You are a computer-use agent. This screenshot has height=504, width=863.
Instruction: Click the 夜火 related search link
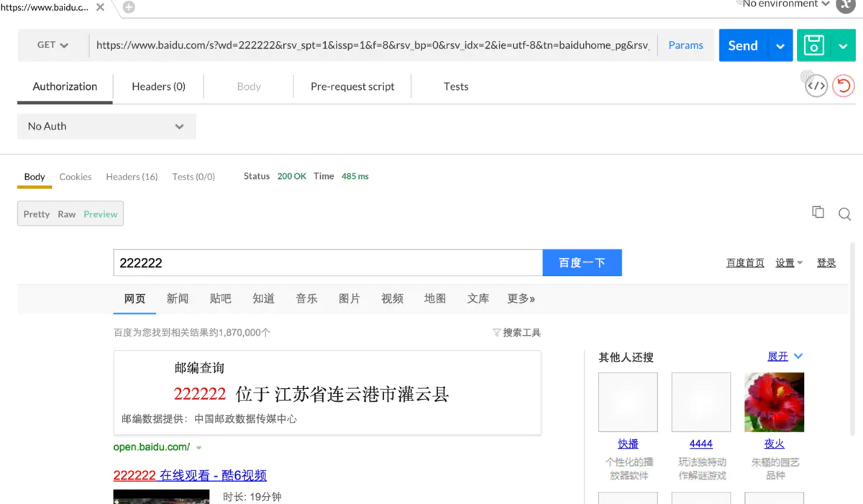[x=775, y=444]
